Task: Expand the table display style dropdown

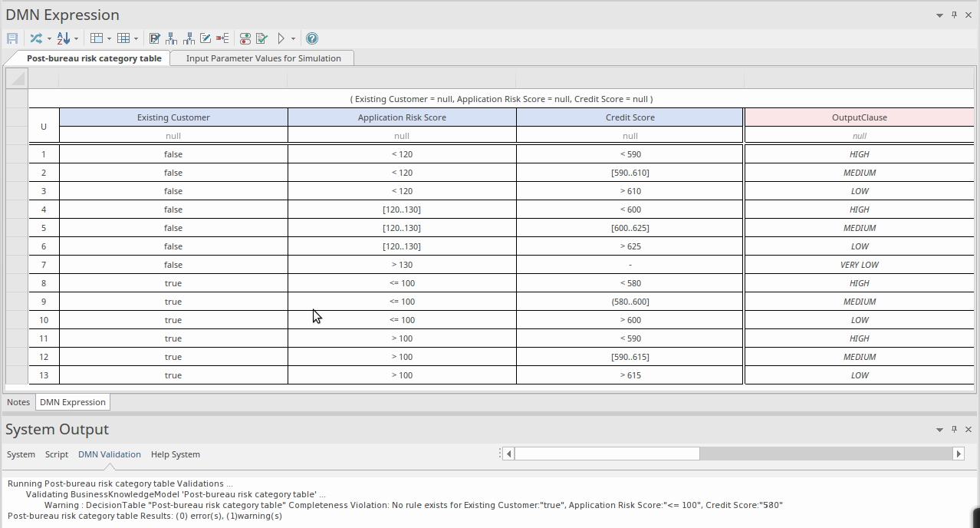Action: point(109,38)
